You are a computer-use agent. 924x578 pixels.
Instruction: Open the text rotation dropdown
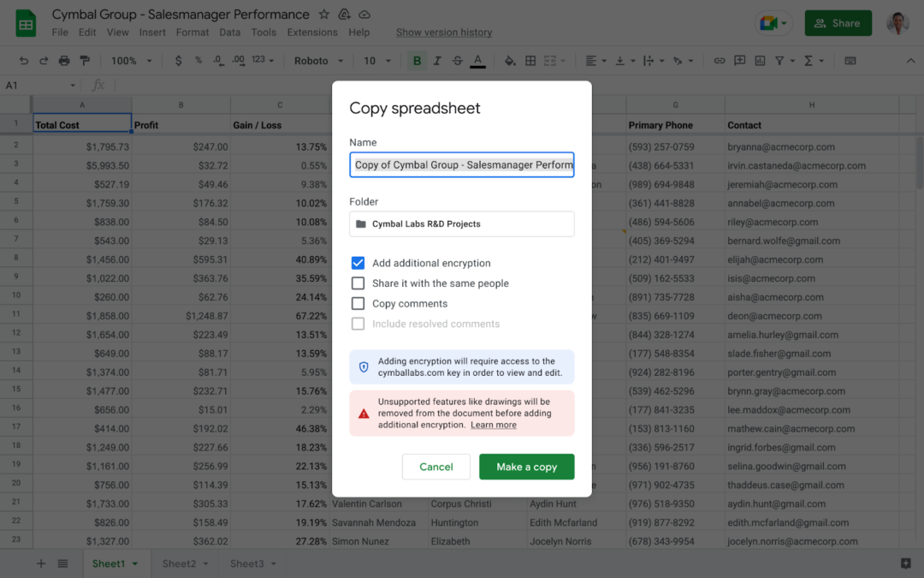coord(683,61)
